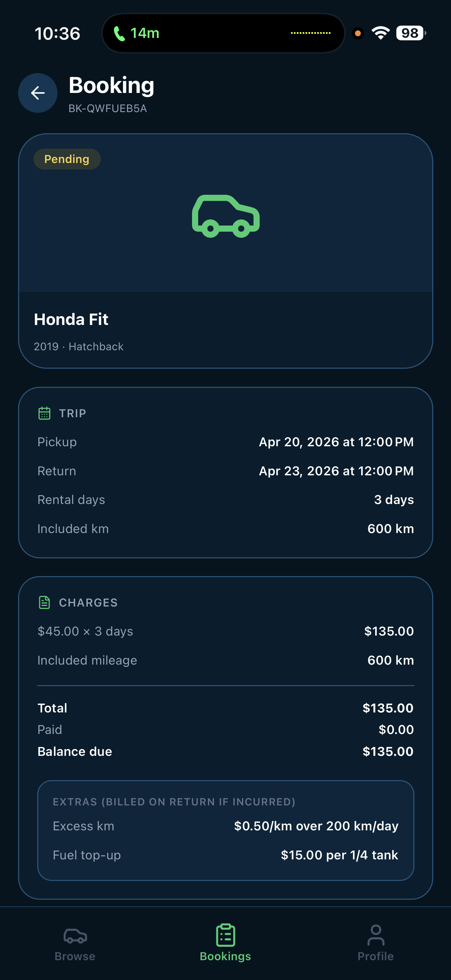Tap the Browse car icon

[75, 936]
